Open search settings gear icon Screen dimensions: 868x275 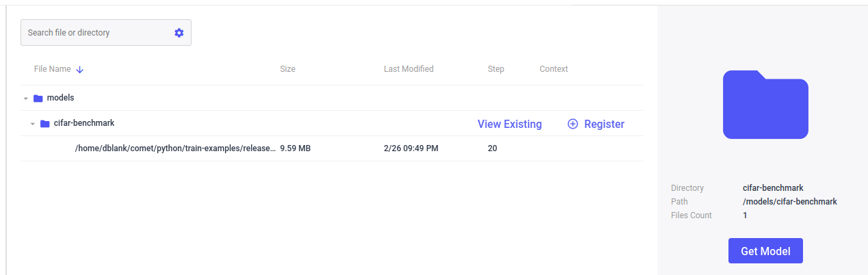click(x=179, y=33)
